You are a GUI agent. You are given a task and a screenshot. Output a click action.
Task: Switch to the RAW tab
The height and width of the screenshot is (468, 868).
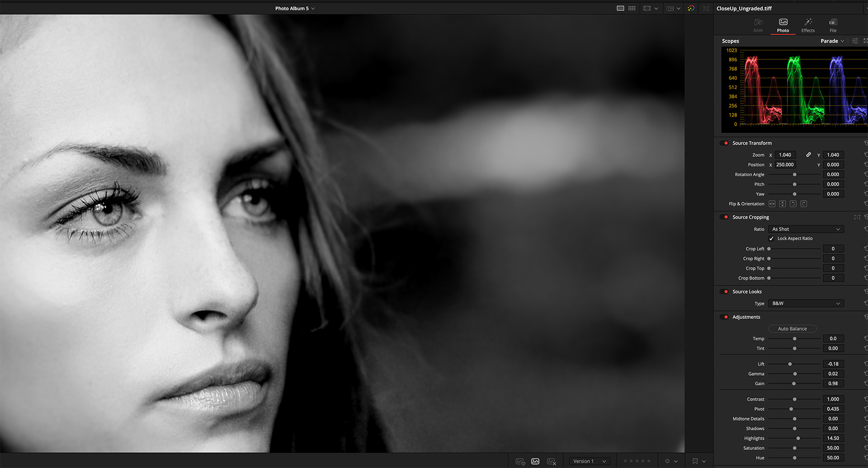click(x=758, y=26)
